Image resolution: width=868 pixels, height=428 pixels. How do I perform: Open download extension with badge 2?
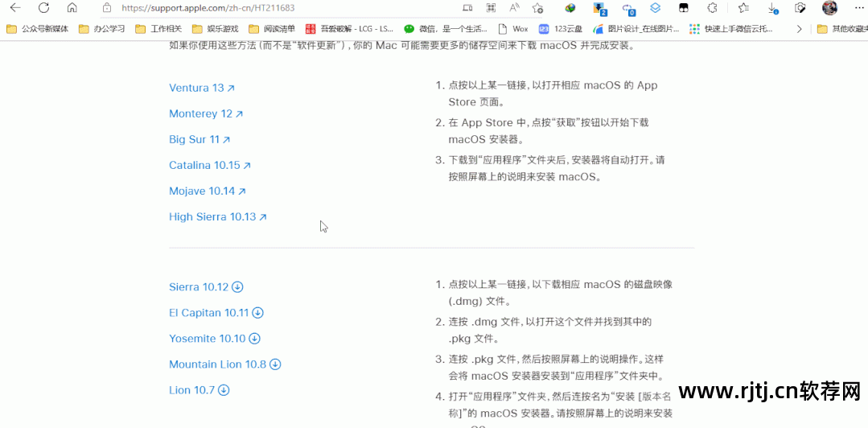(599, 8)
